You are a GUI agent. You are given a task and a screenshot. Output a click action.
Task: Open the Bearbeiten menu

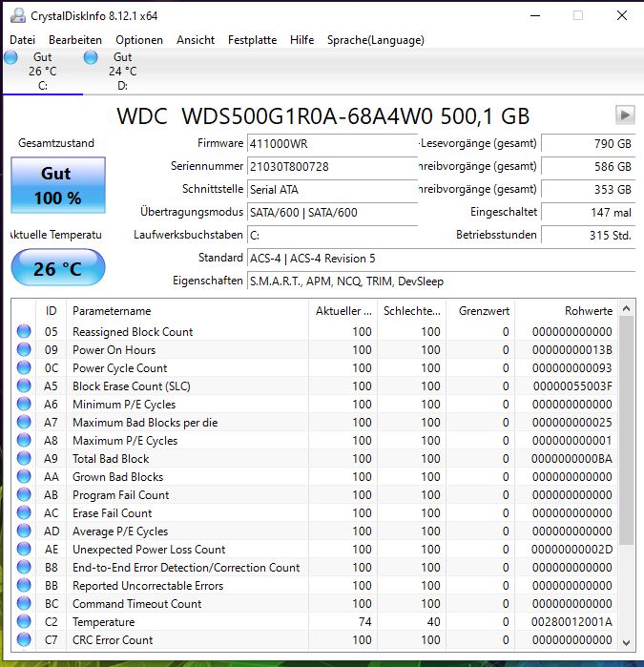click(75, 40)
